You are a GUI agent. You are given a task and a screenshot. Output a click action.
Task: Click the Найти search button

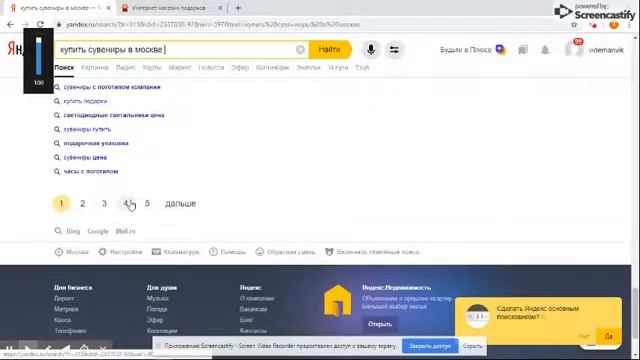330,50
